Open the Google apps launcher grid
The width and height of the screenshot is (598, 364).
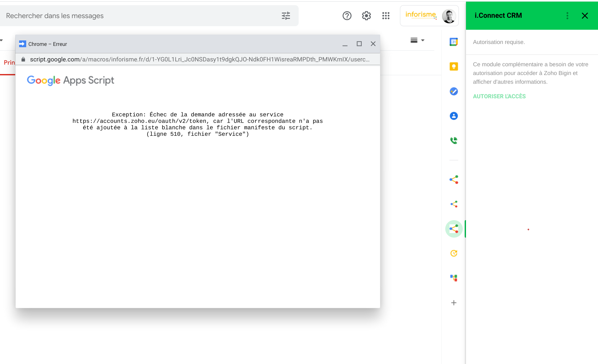click(386, 16)
